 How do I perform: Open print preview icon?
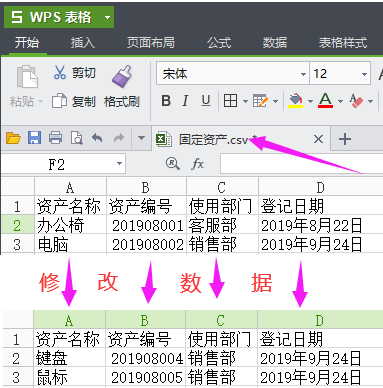tap(76, 138)
